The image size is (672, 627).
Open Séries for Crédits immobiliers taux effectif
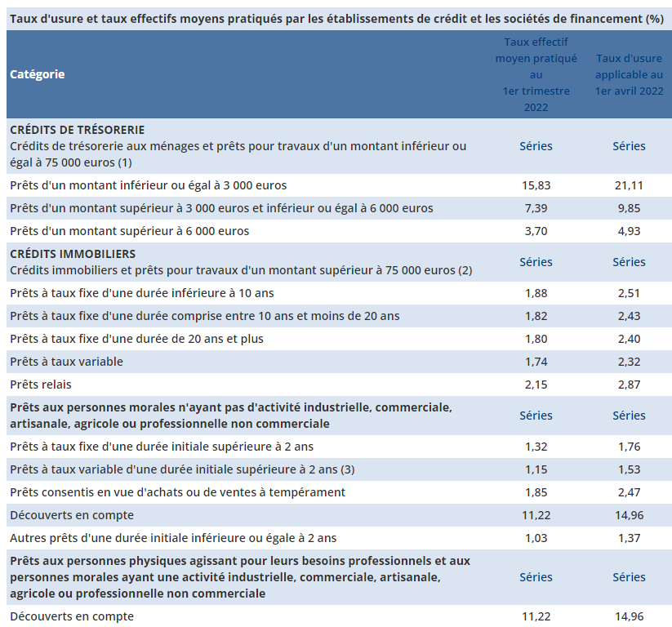[x=536, y=262]
